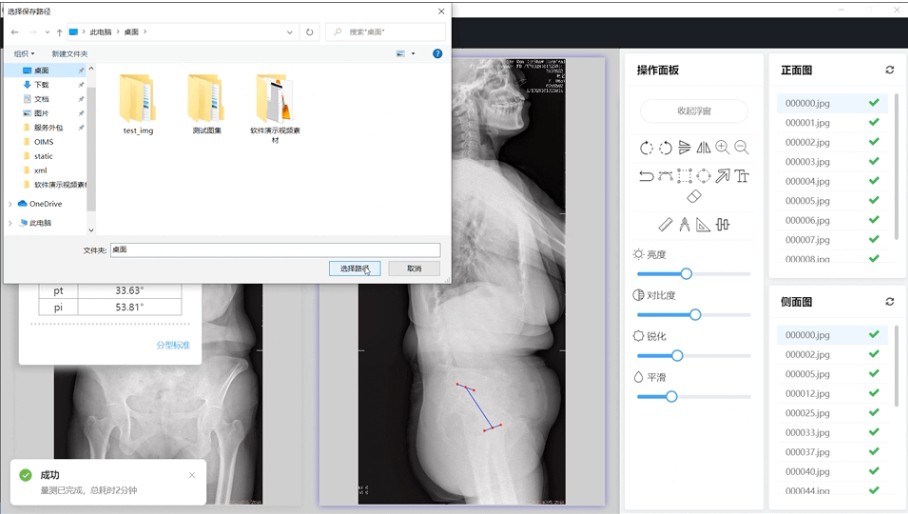Open the recent locations dropdown arrow
This screenshot has width=908, height=514.
47,32
